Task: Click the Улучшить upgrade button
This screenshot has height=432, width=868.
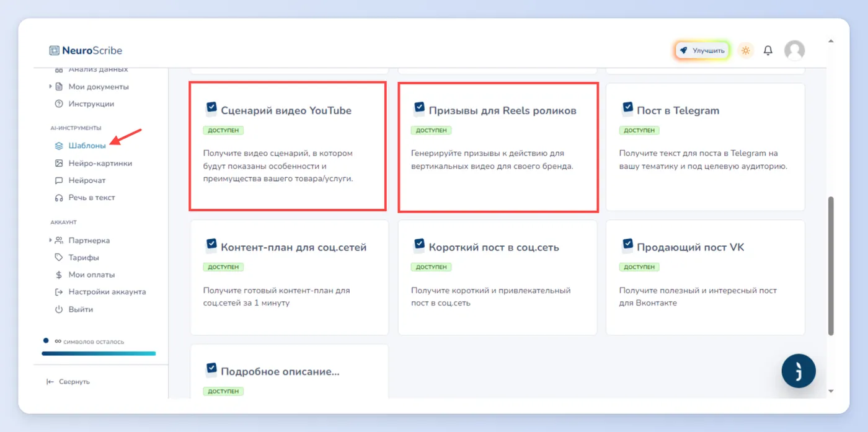Action: click(x=702, y=50)
